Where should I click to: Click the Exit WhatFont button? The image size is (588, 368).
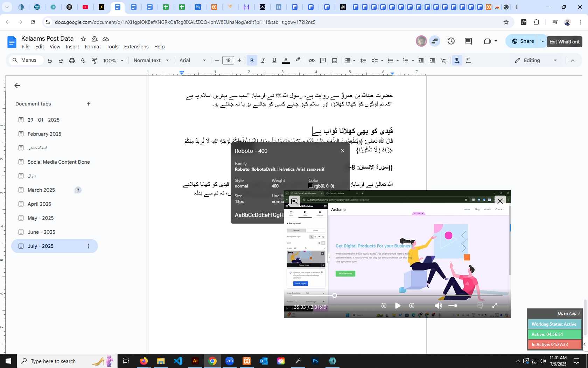(x=565, y=42)
